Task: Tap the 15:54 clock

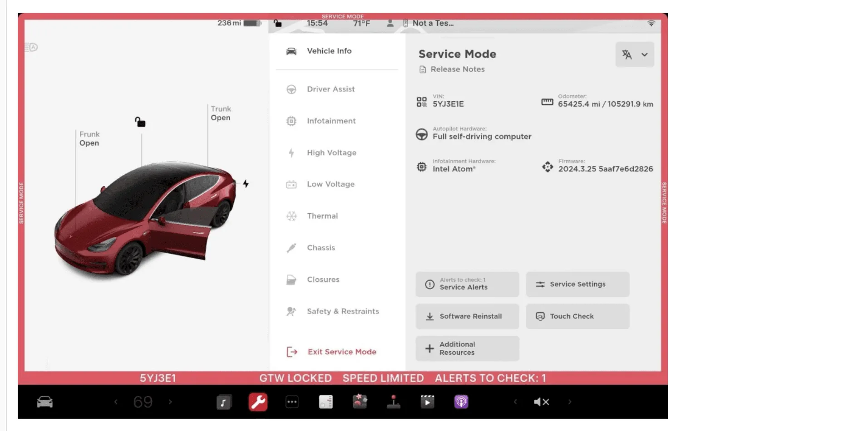Action: point(317,23)
